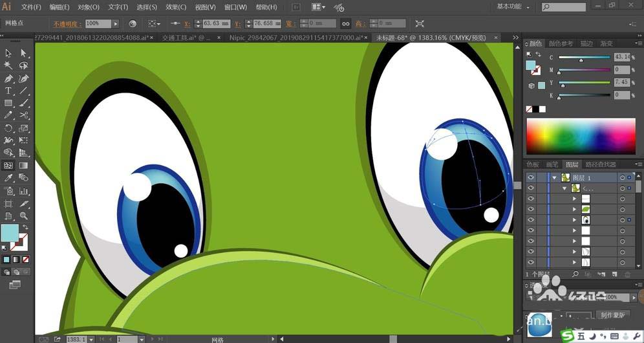Select the Selection tool (black arrow)
Screen dimensions: 644x343
coord(8,53)
